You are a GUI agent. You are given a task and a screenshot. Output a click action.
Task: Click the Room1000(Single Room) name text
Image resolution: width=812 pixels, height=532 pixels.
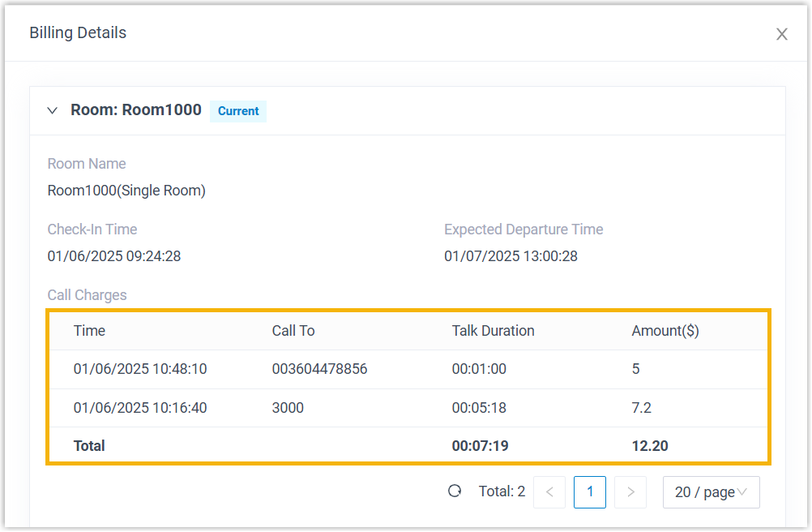click(126, 191)
